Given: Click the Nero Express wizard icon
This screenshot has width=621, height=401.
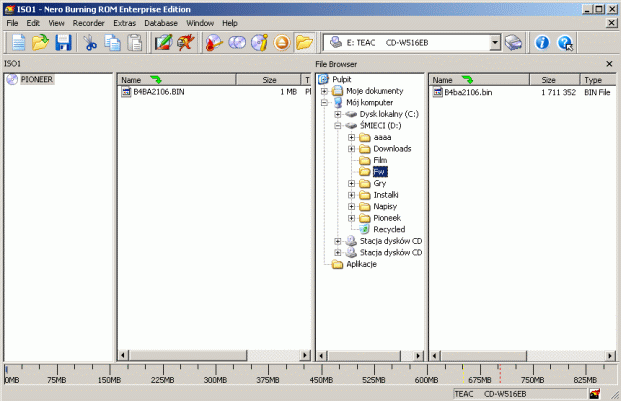Looking at the screenshot, I should [186, 42].
